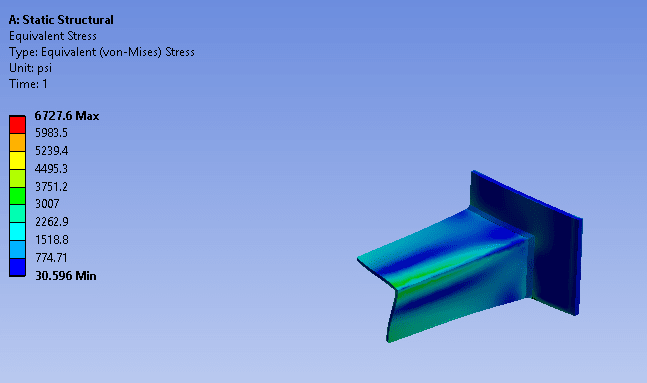The height and width of the screenshot is (383, 647).
Task: Click the legend value 5239.4
Action: point(52,151)
